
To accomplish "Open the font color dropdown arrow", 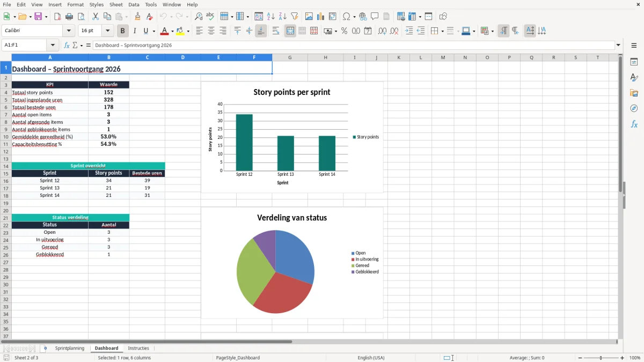I will click(172, 31).
